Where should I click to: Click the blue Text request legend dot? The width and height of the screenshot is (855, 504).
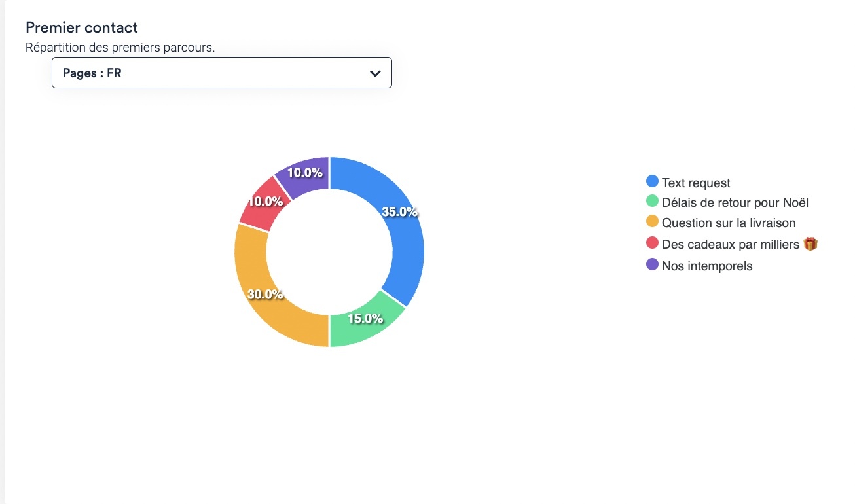652,181
